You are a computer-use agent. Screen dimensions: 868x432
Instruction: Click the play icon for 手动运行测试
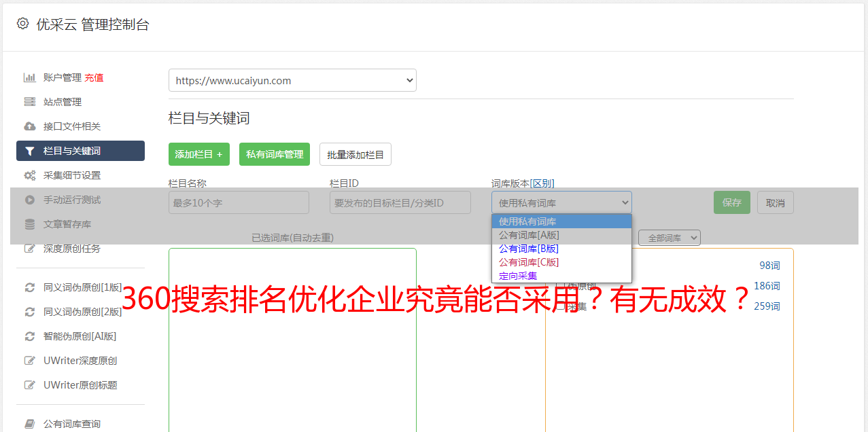29,200
